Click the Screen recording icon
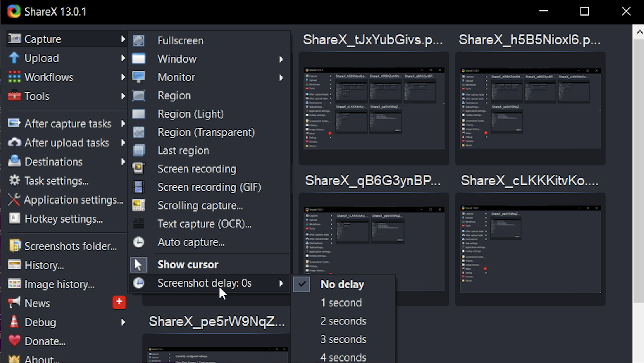This screenshot has height=363, width=644. pyautogui.click(x=138, y=169)
